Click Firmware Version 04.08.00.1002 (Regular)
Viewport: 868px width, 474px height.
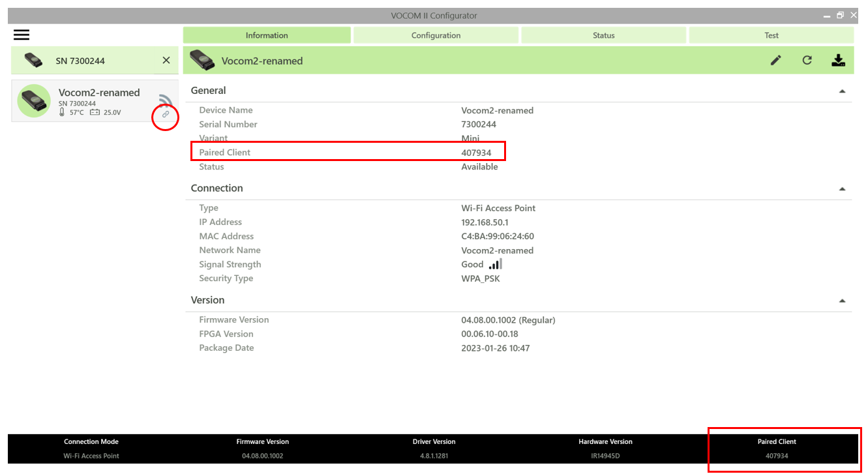coord(508,320)
